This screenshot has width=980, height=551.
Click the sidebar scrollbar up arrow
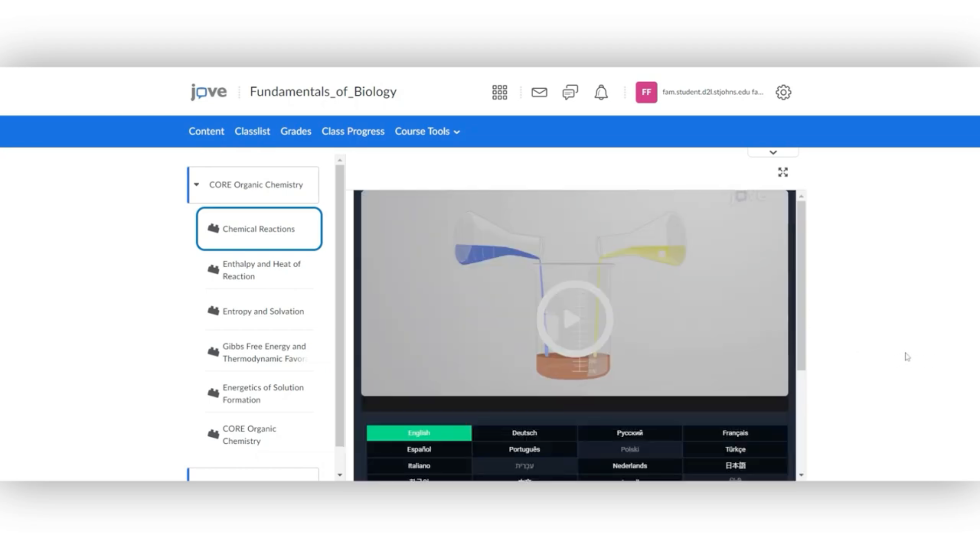pyautogui.click(x=340, y=160)
